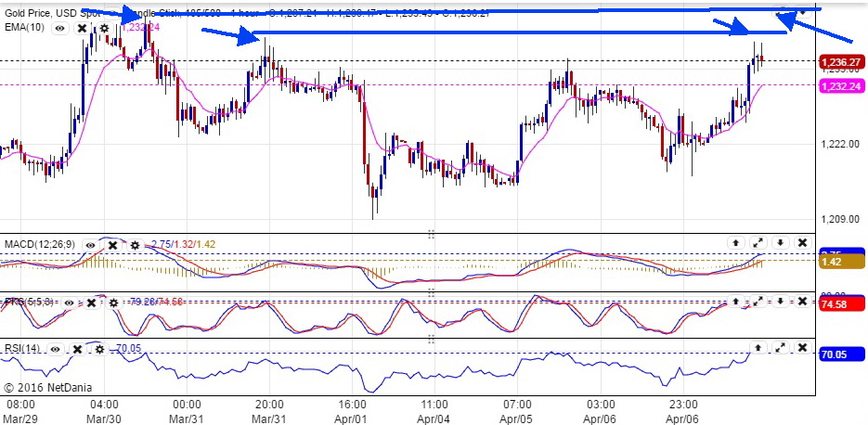This screenshot has height=425, width=868.
Task: Maximize the PKS panel
Action: [758, 301]
